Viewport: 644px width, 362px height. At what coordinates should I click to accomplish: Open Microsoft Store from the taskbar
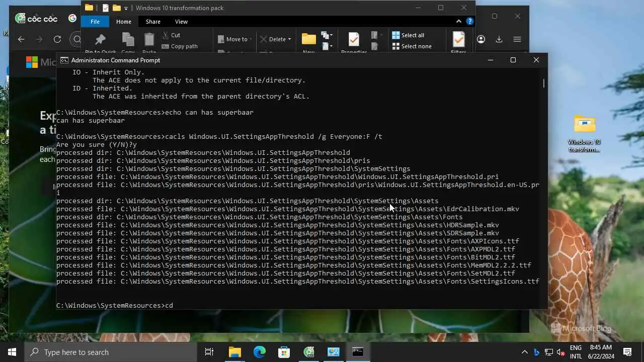coord(284,352)
